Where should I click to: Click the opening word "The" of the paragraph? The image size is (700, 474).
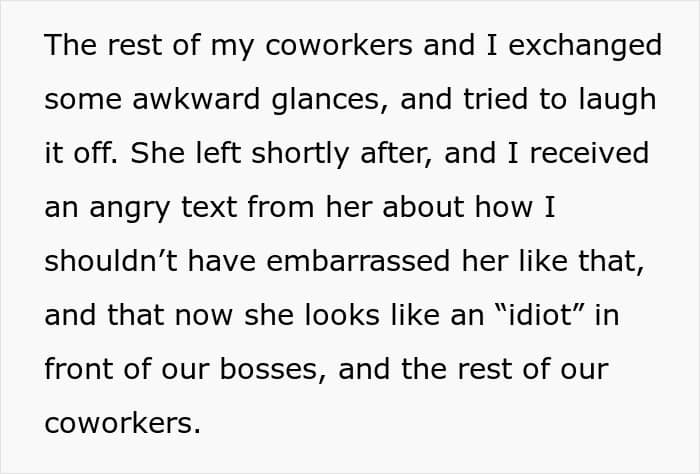point(70,46)
